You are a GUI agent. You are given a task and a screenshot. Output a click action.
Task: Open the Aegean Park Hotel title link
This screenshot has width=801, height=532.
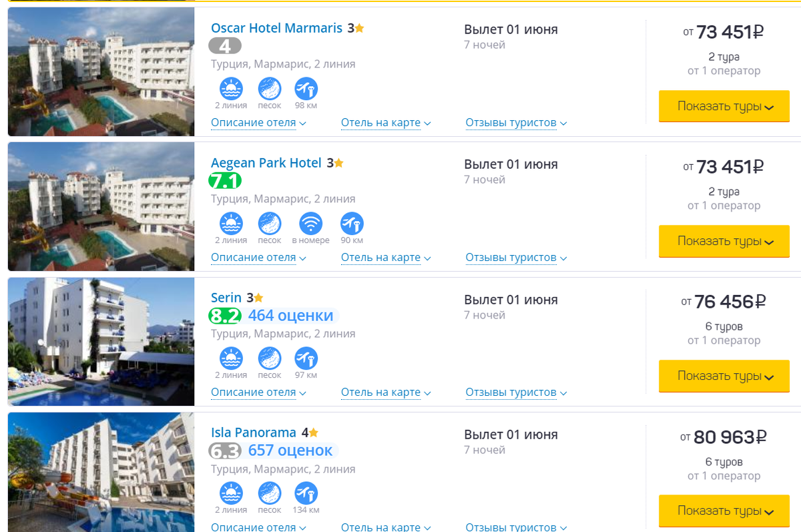click(266, 163)
